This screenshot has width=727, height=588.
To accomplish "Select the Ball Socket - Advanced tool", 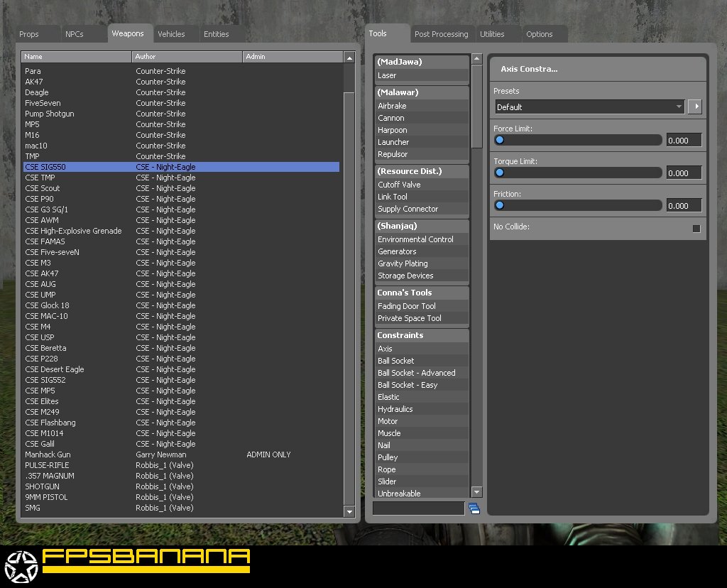I will click(422, 373).
